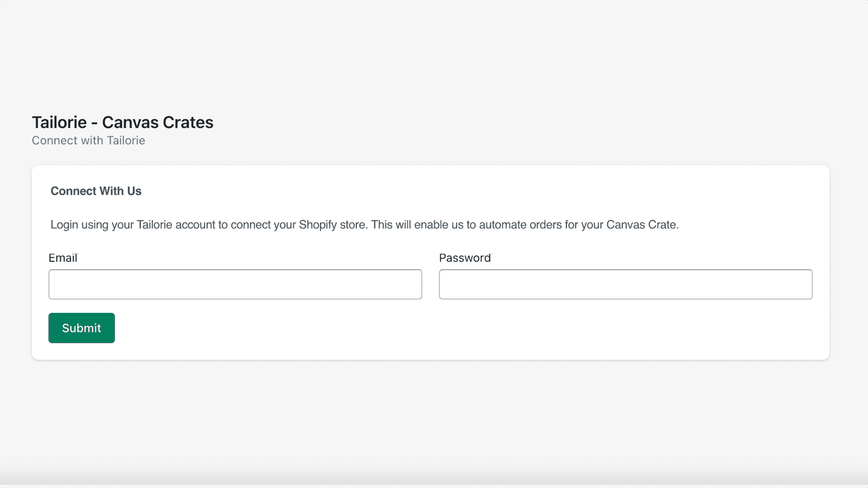Image resolution: width=868 pixels, height=488 pixels.
Task: Click "Canvas Crate." at the description's end
Action: 642,225
